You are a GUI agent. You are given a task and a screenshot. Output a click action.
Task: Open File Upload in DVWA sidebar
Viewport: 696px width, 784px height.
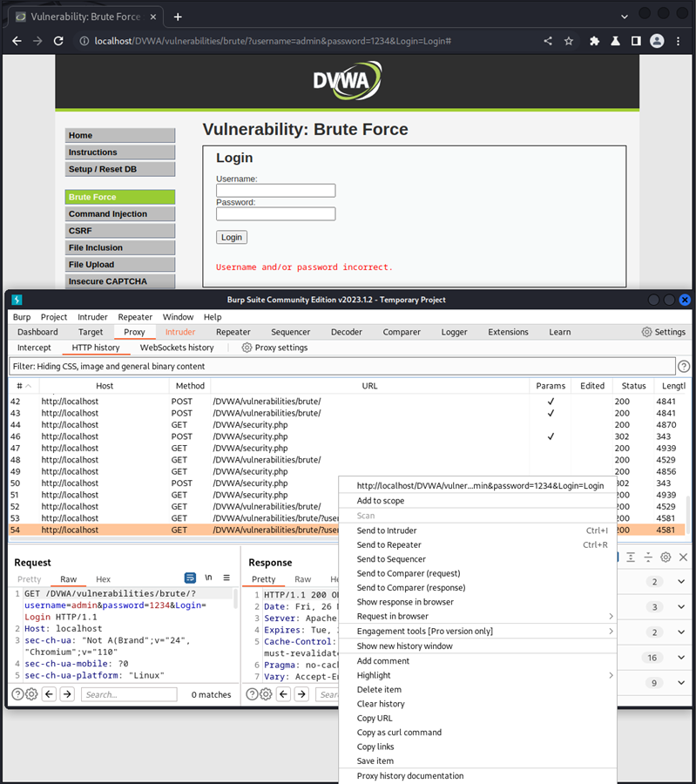click(x=120, y=265)
